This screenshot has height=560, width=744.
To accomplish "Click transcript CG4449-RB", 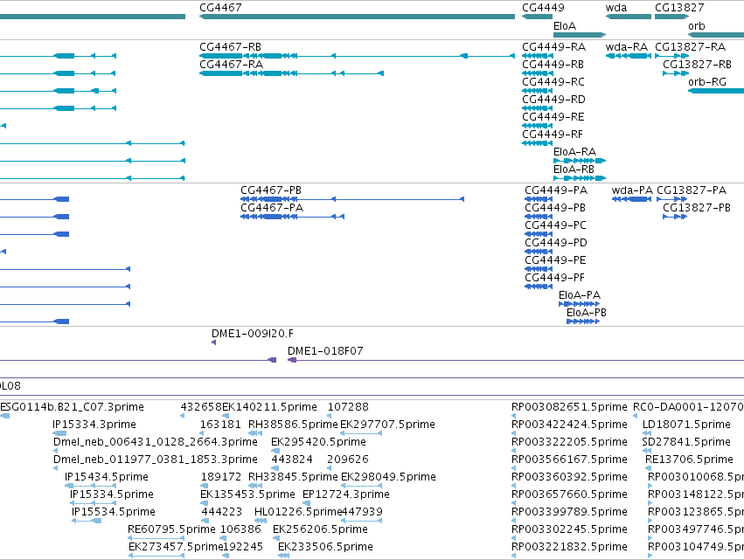I will click(x=537, y=73).
